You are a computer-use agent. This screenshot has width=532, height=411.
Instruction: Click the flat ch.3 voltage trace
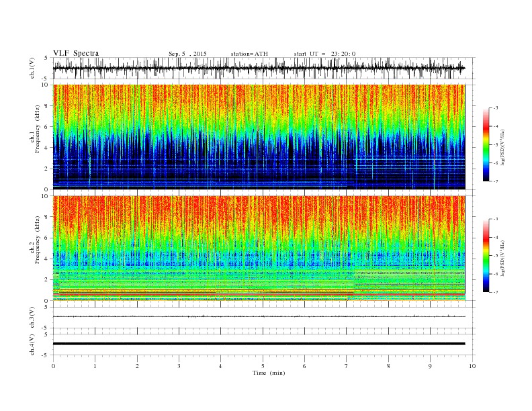click(x=259, y=316)
